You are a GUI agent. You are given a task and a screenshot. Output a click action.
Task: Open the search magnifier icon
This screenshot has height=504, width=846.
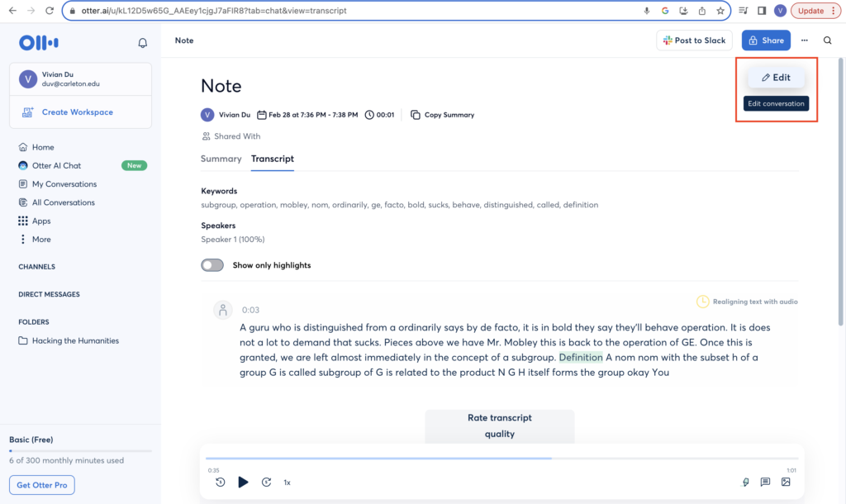[x=827, y=40]
